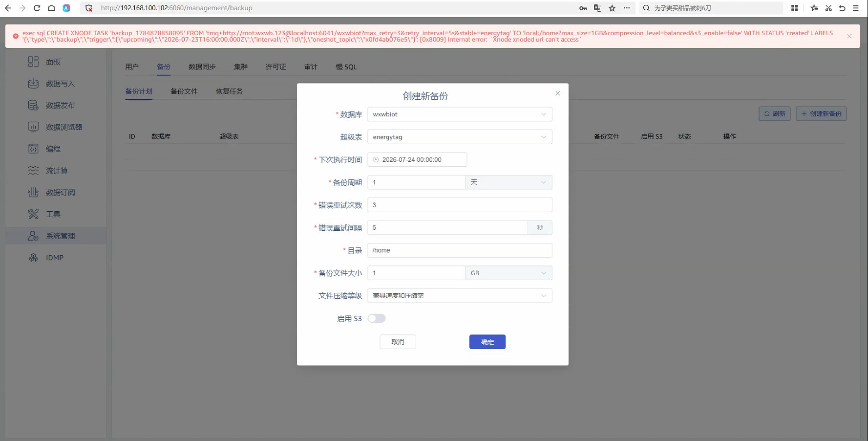868x441 pixels.
Task: Click the 备份周期 number field
Action: pyautogui.click(x=416, y=182)
